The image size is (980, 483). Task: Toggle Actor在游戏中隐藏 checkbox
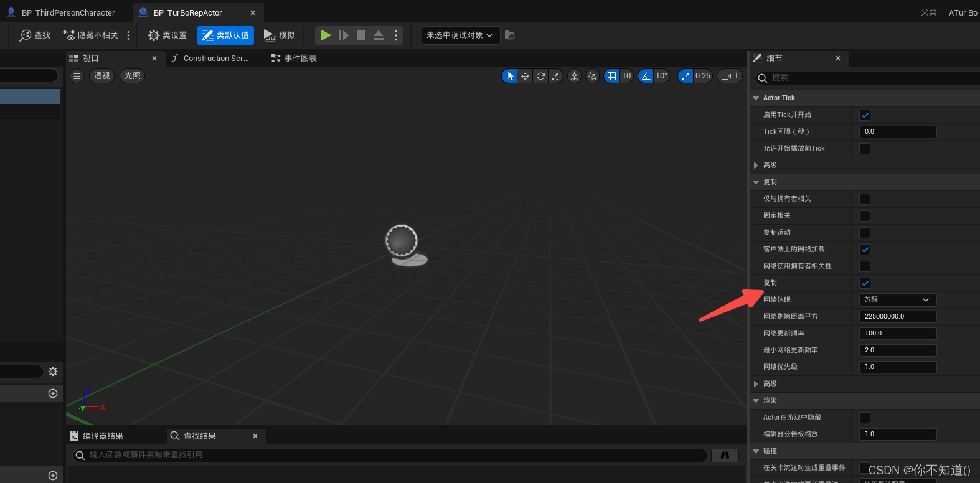[865, 418]
